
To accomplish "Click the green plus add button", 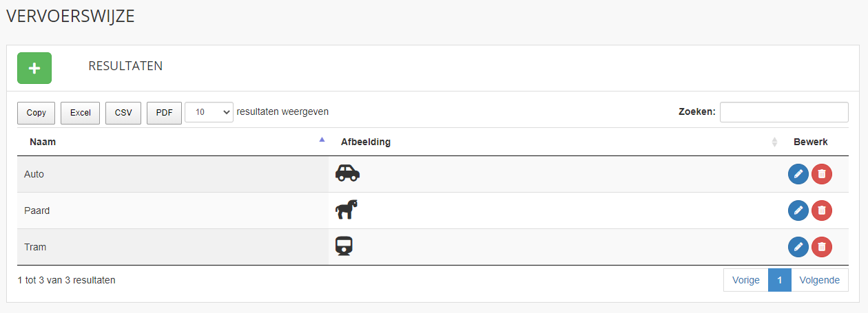I will [x=34, y=68].
